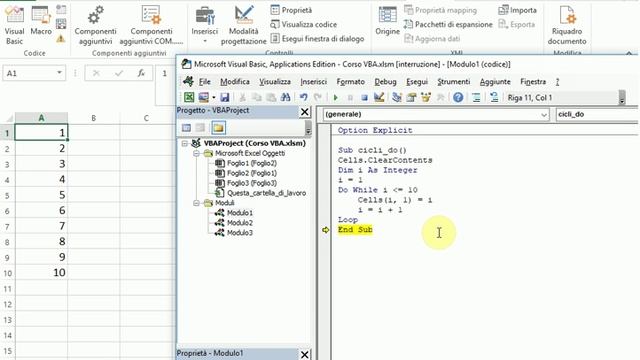Click Proprietà in Controlli group
640x360 pixels.
tap(291, 10)
